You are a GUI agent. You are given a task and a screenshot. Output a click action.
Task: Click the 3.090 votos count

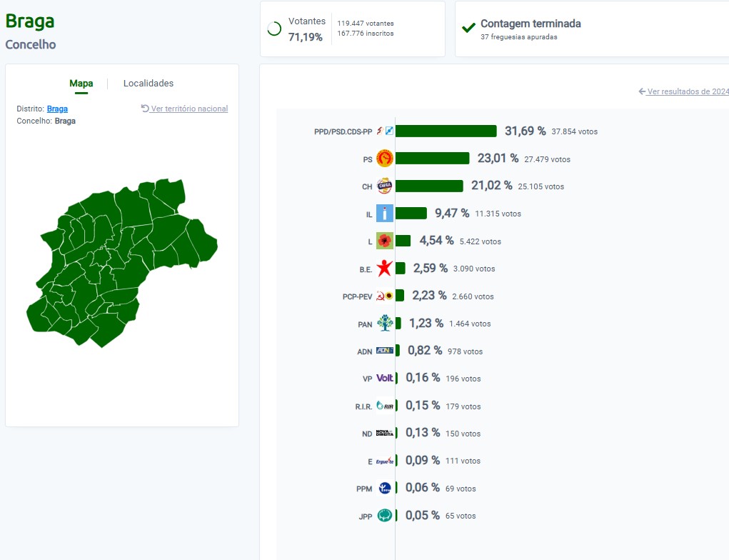click(474, 269)
